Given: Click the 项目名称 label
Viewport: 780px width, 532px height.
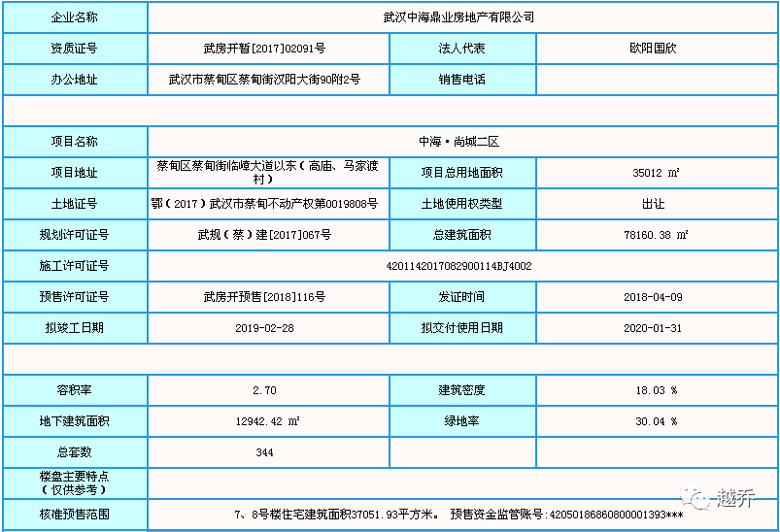Looking at the screenshot, I should click(x=74, y=141).
